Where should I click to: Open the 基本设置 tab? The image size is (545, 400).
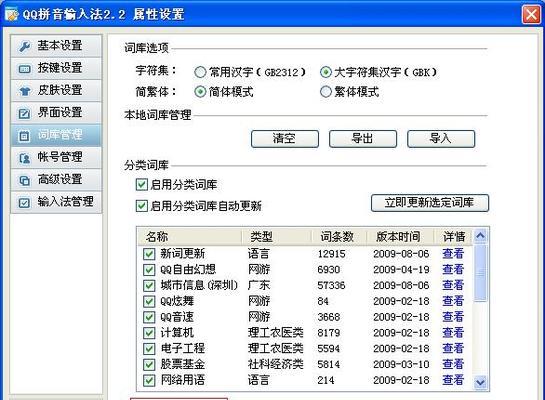[x=56, y=46]
